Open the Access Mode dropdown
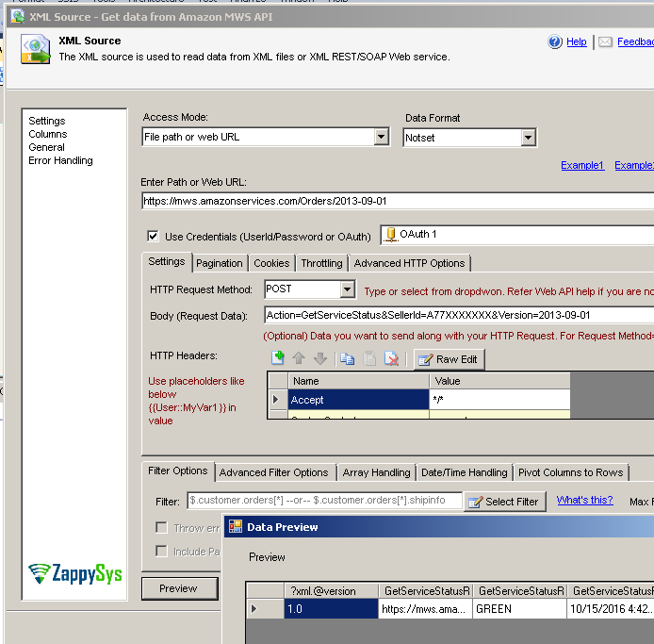The height and width of the screenshot is (644, 654). [x=382, y=137]
